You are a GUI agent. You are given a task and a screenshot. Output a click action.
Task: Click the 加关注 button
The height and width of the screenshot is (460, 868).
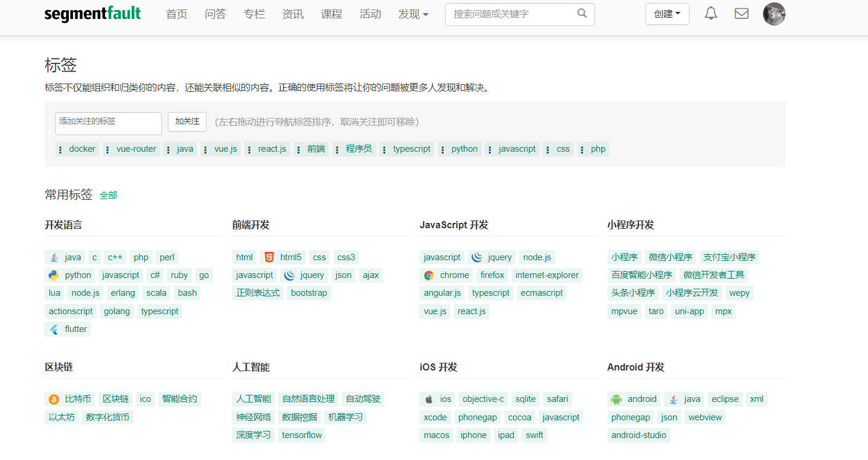(187, 122)
